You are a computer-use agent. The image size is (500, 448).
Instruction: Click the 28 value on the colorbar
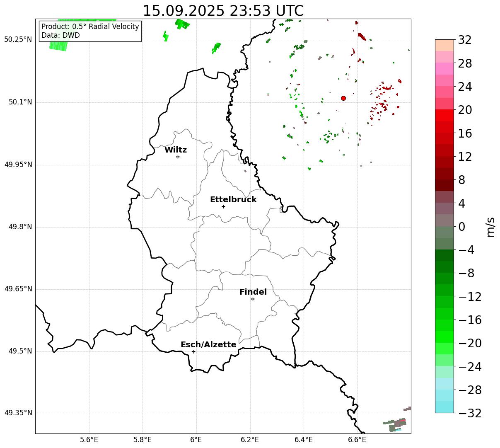coord(465,64)
